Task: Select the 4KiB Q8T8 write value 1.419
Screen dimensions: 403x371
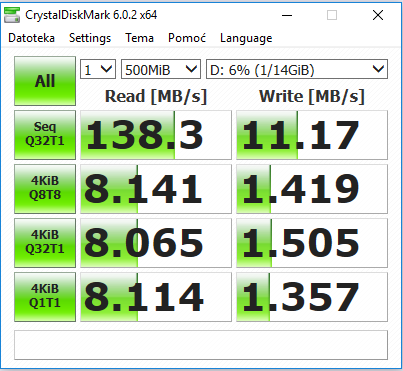Action: coord(312,189)
